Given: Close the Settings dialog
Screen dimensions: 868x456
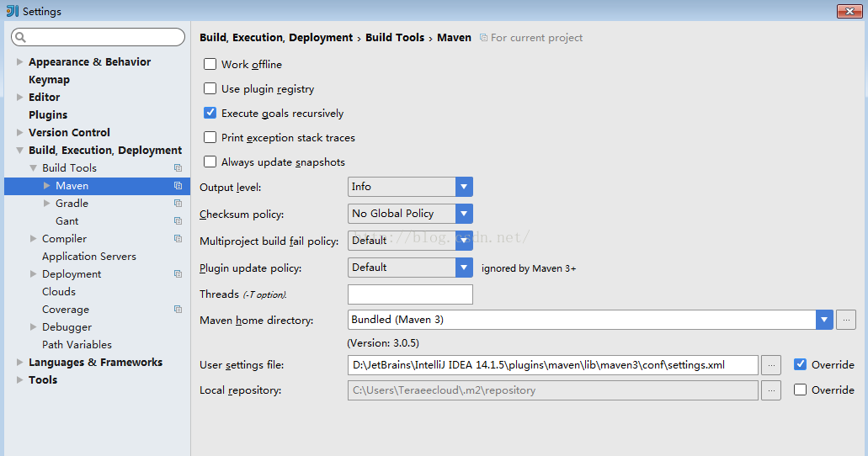Looking at the screenshot, I should coord(849,11).
